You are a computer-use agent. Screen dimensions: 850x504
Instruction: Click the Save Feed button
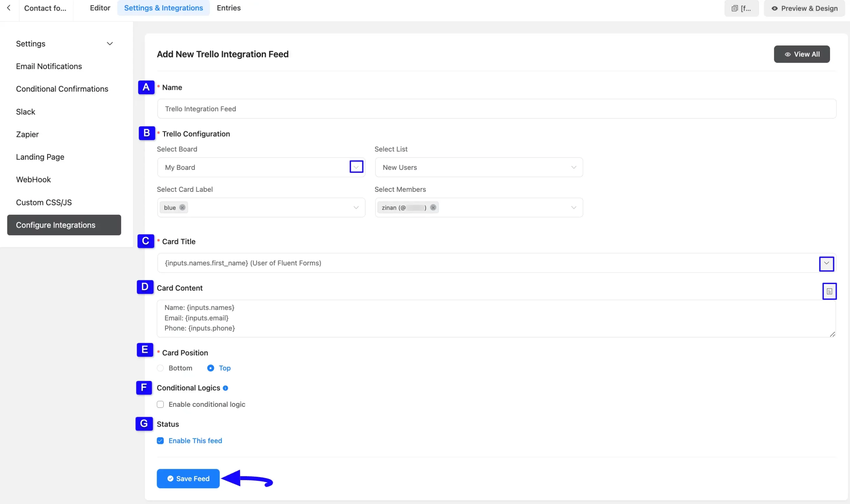[x=188, y=478]
